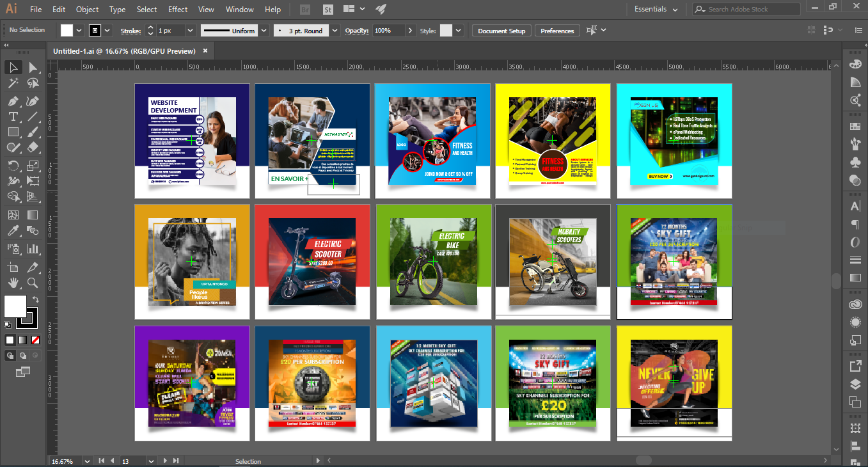The height and width of the screenshot is (467, 868).
Task: Select the Pen tool
Action: click(x=13, y=101)
